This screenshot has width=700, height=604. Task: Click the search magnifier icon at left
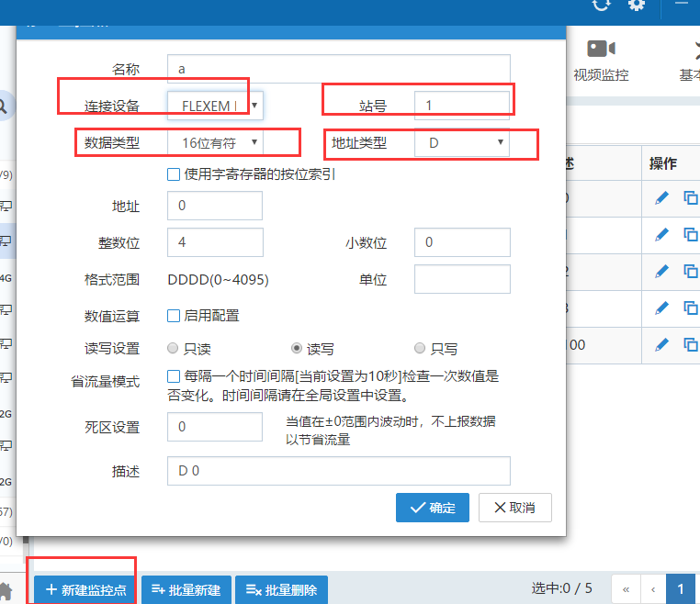[3, 106]
